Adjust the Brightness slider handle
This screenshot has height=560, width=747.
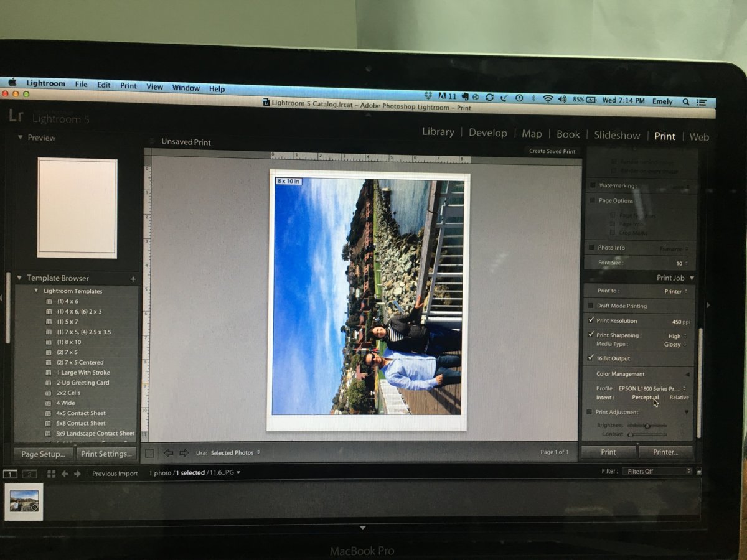click(x=647, y=426)
